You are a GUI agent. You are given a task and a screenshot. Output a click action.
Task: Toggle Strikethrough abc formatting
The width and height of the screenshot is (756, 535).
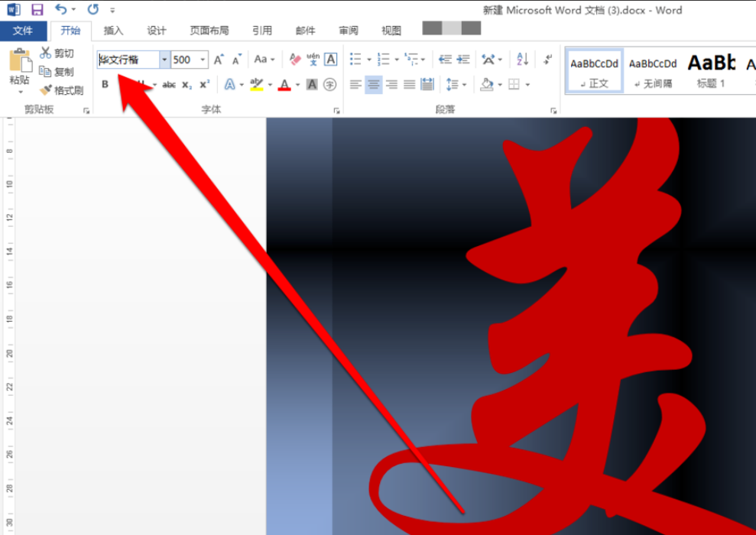[169, 85]
